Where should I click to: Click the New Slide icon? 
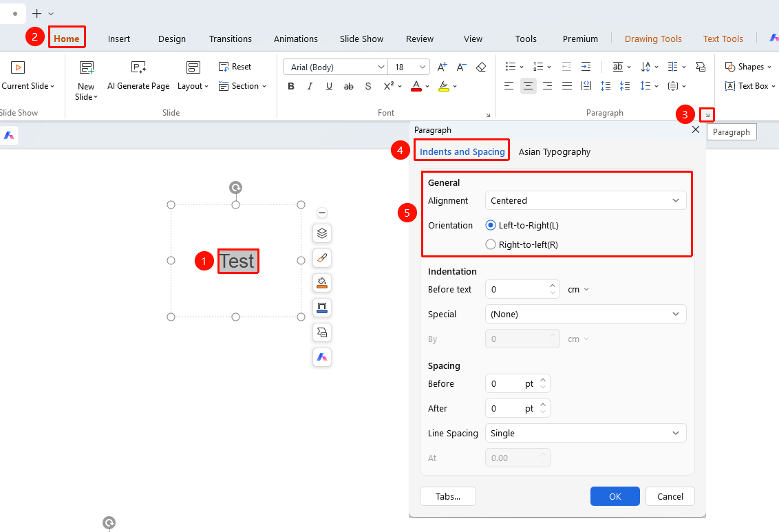pos(87,67)
